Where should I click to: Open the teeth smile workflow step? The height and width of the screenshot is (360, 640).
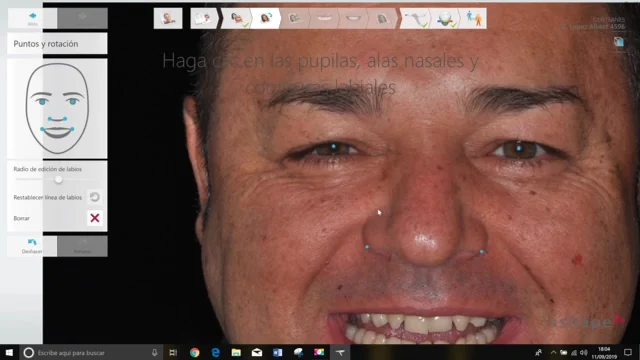coord(324,18)
